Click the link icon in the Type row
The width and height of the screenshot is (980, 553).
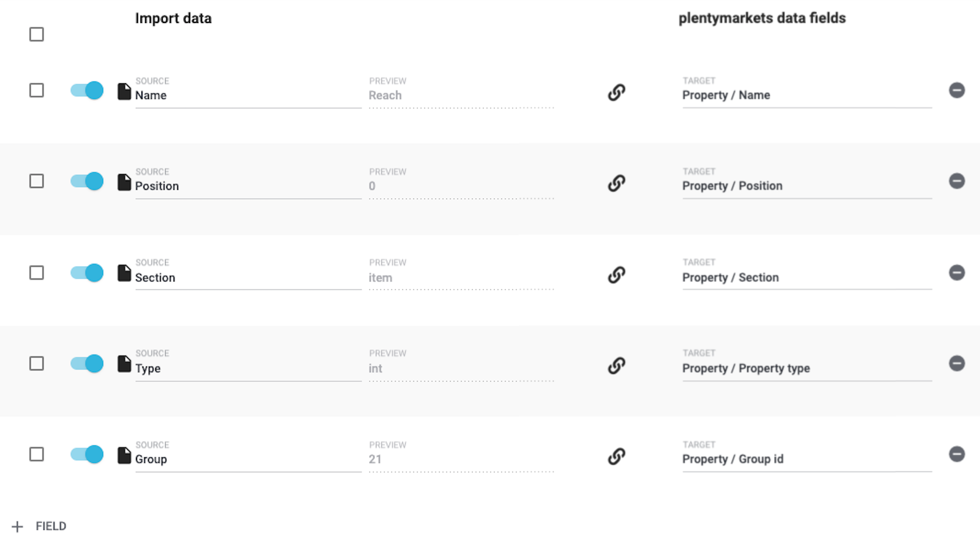[616, 365]
